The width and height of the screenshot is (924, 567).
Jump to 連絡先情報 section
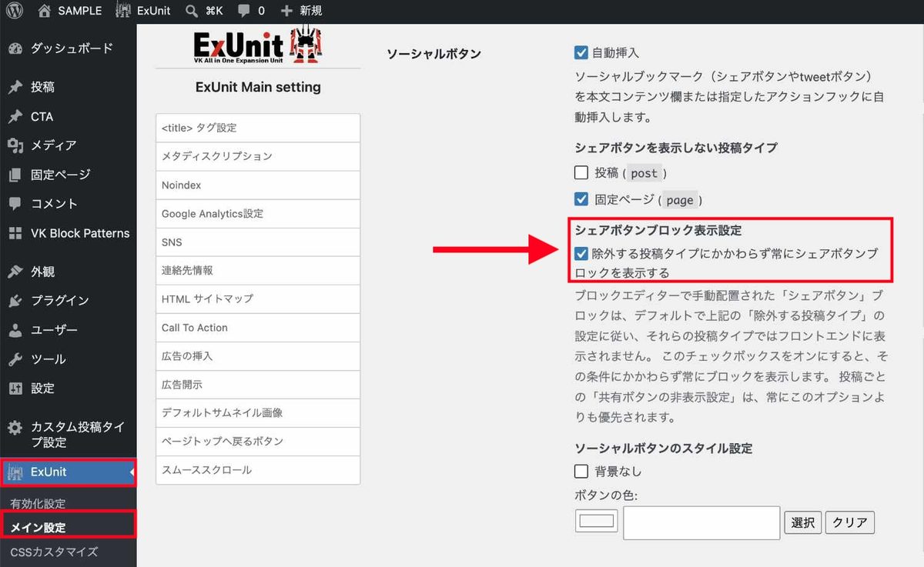coord(258,271)
